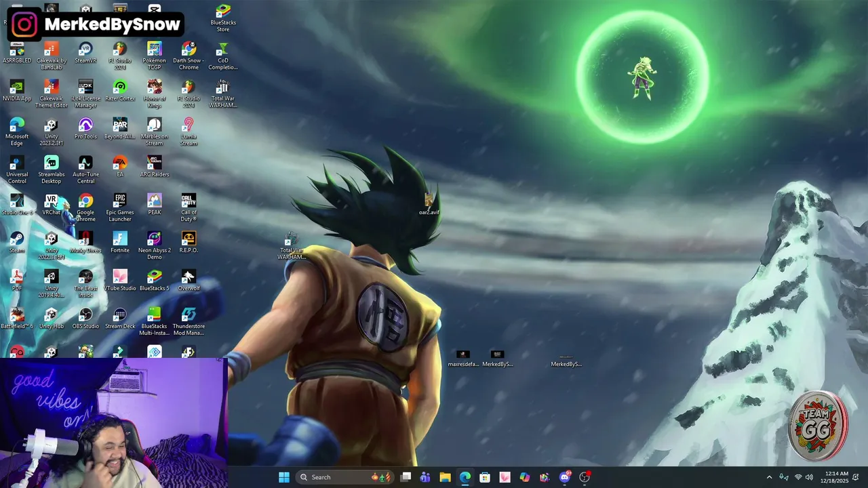
Task: Select the OBS Studio desktop shortcut
Action: [85, 319]
